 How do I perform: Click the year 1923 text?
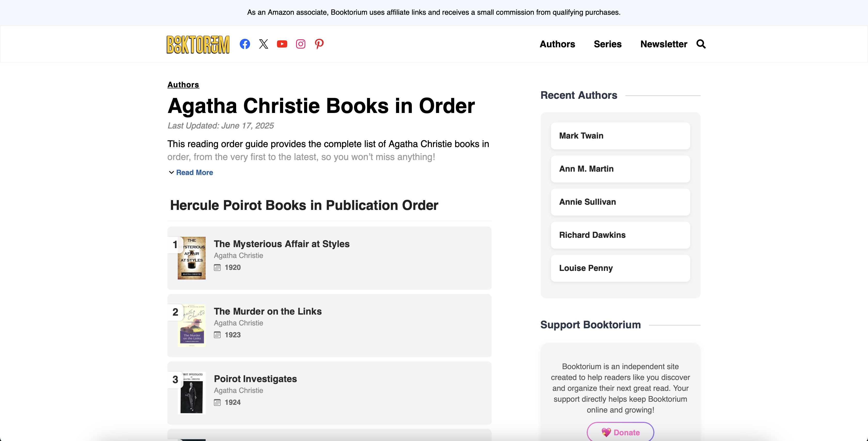click(233, 335)
